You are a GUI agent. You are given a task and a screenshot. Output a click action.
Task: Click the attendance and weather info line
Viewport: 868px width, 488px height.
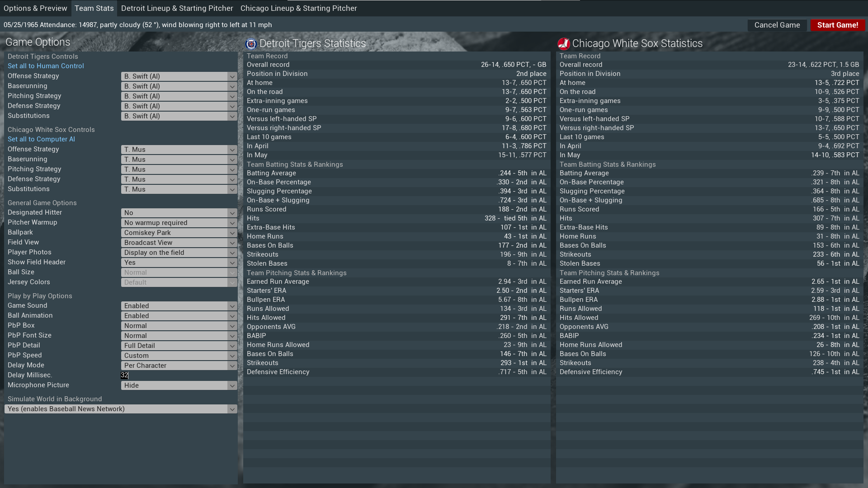[138, 25]
